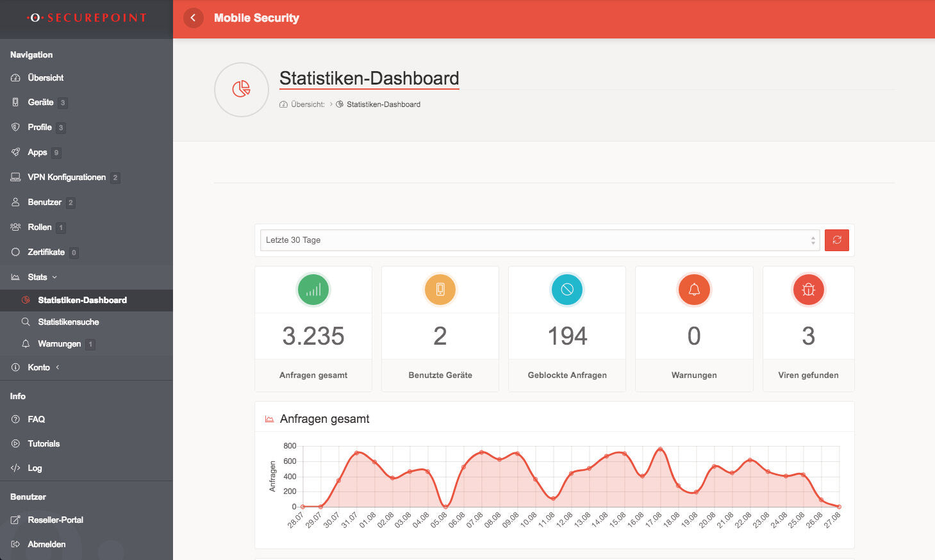935x560 pixels.
Task: Click the pie chart dashboard header icon
Action: [241, 89]
